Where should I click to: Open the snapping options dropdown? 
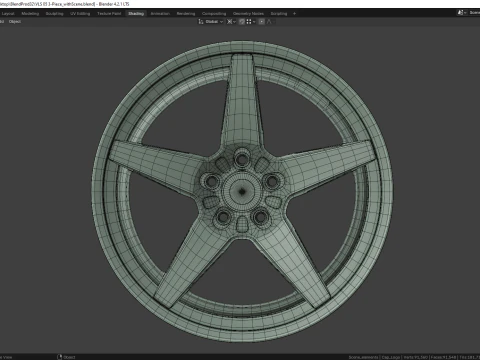[x=251, y=22]
